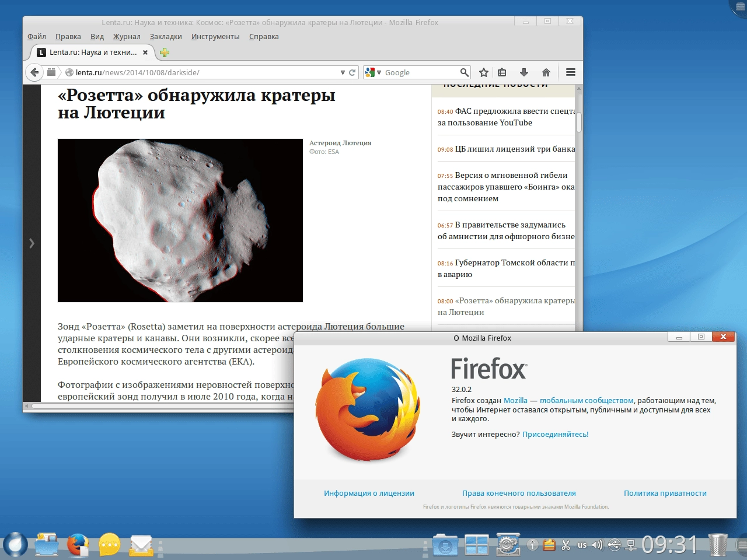747x560 pixels.
Task: Click the Firefox logo in About dialog
Action: pos(368,409)
